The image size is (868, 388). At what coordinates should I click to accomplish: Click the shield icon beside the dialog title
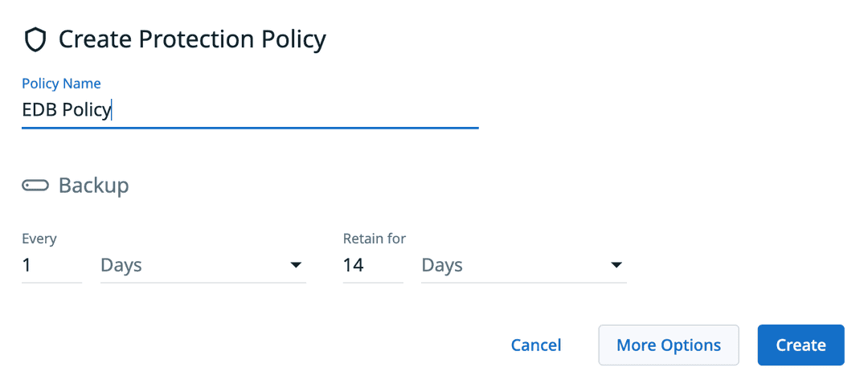coord(36,39)
